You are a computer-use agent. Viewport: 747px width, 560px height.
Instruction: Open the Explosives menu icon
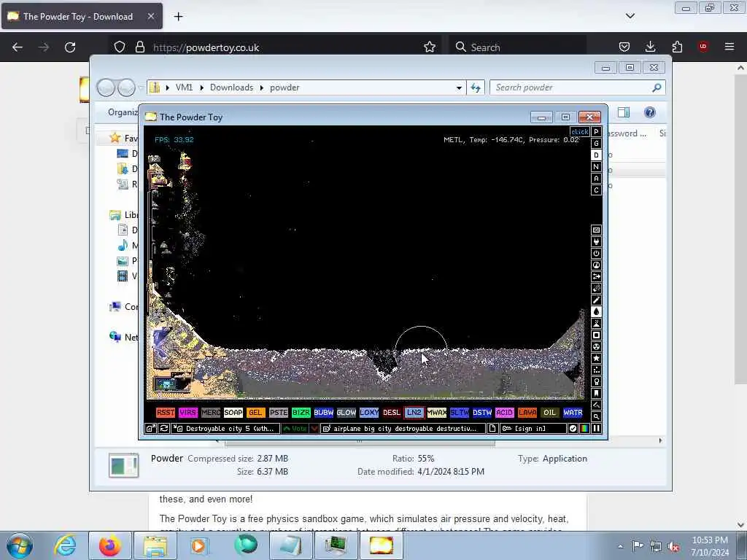pyautogui.click(x=596, y=289)
